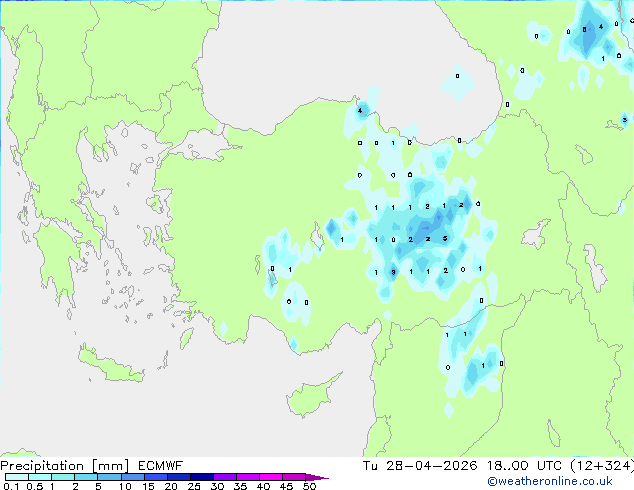The width and height of the screenshot is (634, 490).
Task: Click the legend label '25'
Action: [x=194, y=486]
